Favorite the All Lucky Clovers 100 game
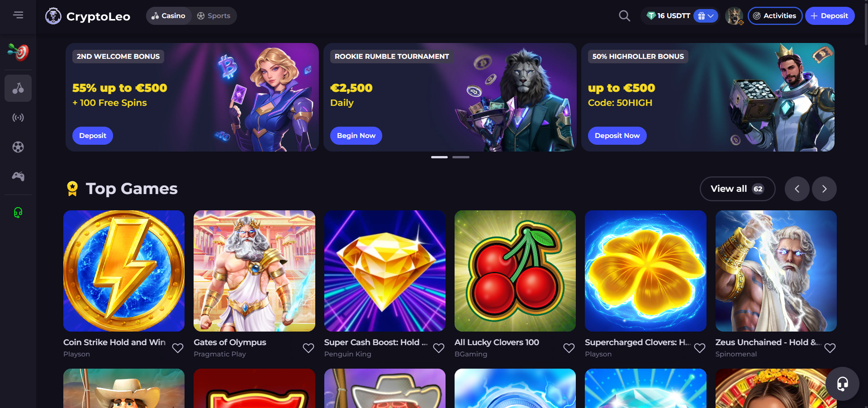868x408 pixels. (569, 348)
